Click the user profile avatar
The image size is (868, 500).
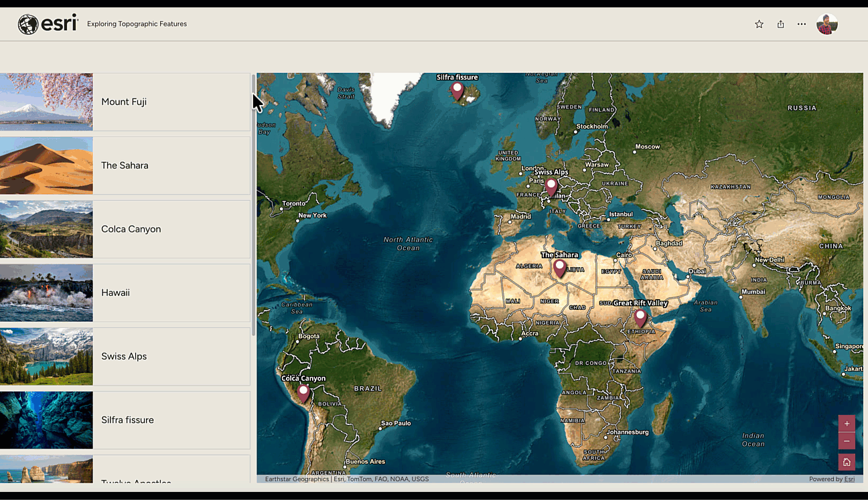pos(827,24)
